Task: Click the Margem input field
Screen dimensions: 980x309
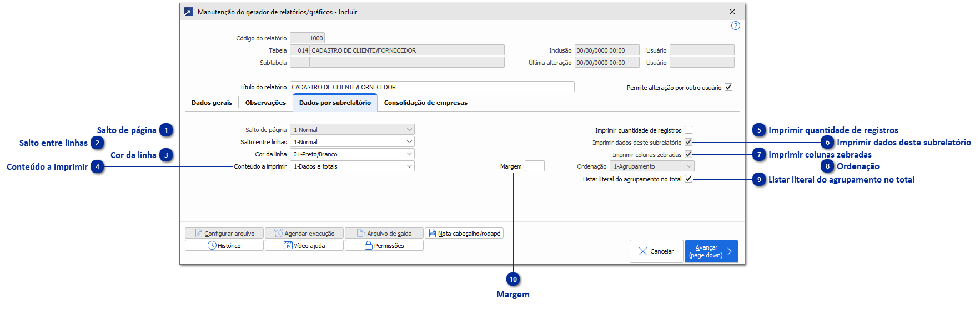Action: click(x=535, y=166)
